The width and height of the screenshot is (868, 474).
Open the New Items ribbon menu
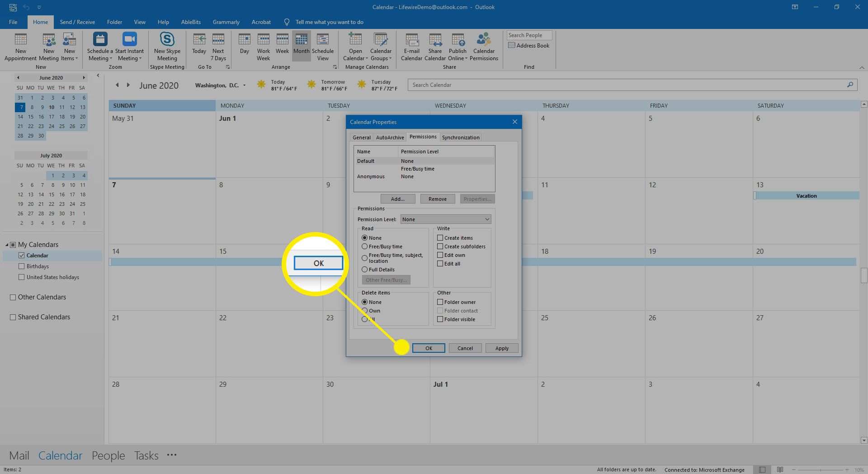click(69, 47)
